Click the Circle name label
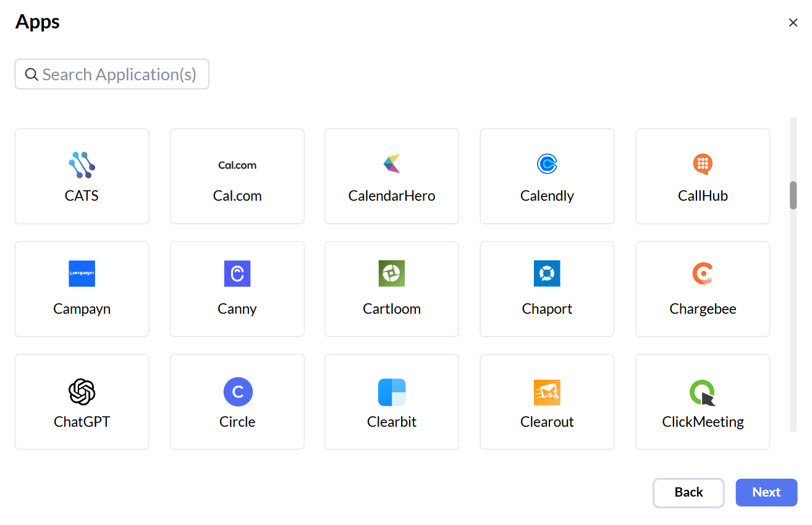This screenshot has height=525, width=812. 237,422
